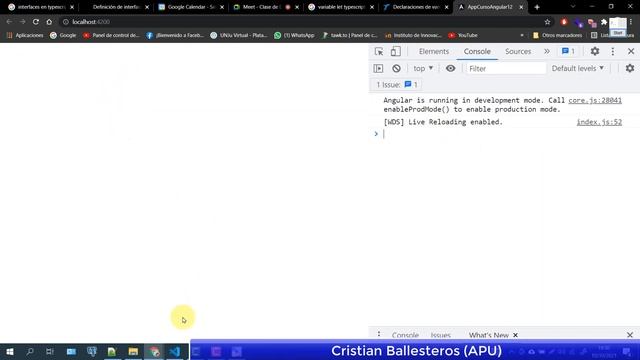The height and width of the screenshot is (360, 640).
Task: Open the Elements panel tab
Action: tap(433, 51)
